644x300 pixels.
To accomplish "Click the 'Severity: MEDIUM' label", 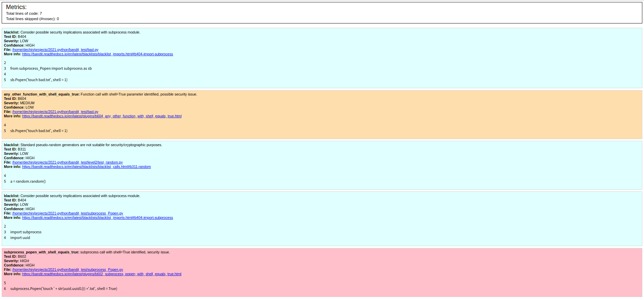I will click(19, 103).
